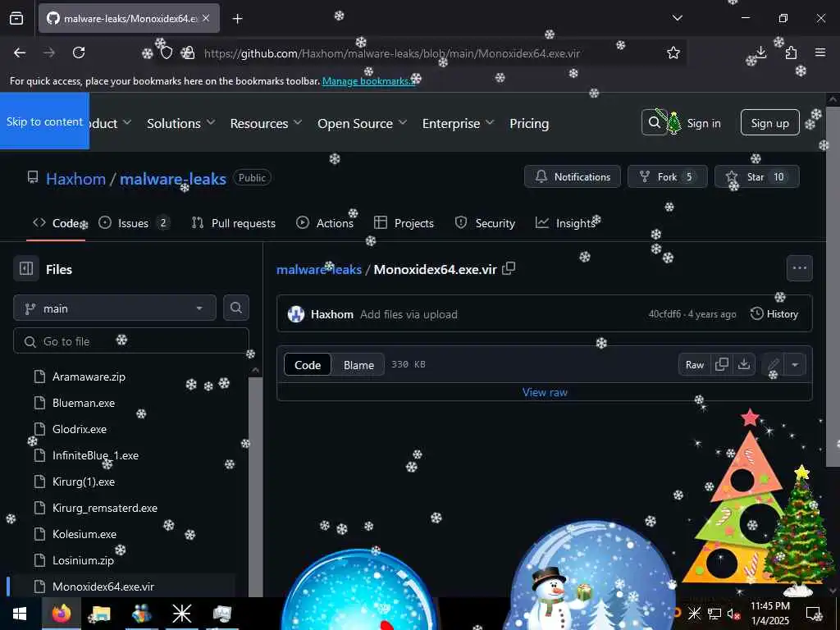Open the downloads panel icon

click(x=760, y=52)
